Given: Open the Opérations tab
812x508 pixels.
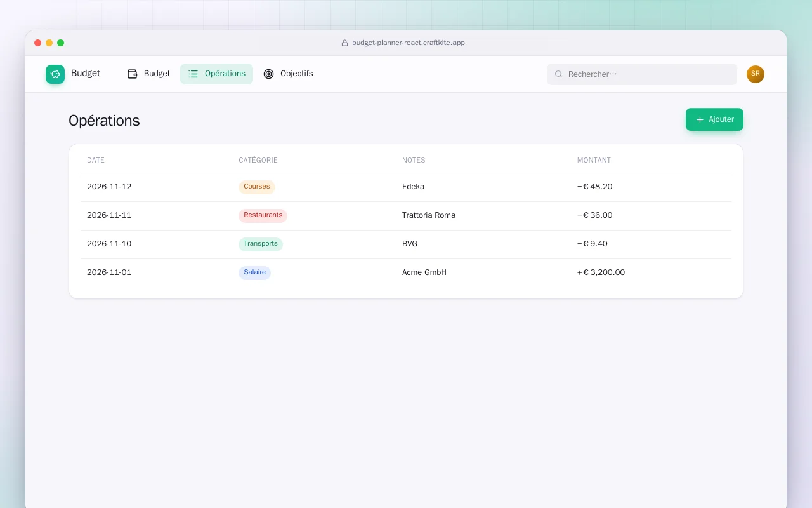Looking at the screenshot, I should pos(216,74).
